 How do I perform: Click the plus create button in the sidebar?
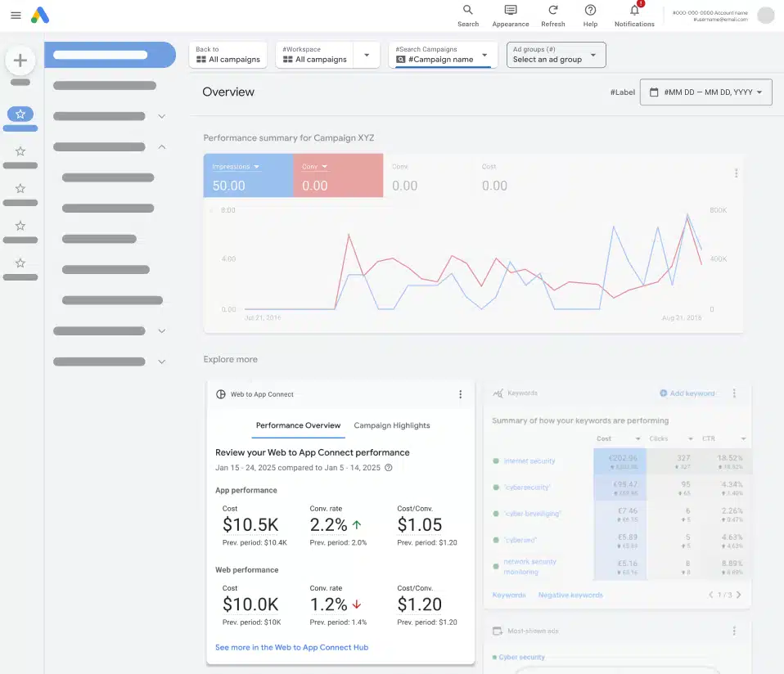tap(20, 60)
